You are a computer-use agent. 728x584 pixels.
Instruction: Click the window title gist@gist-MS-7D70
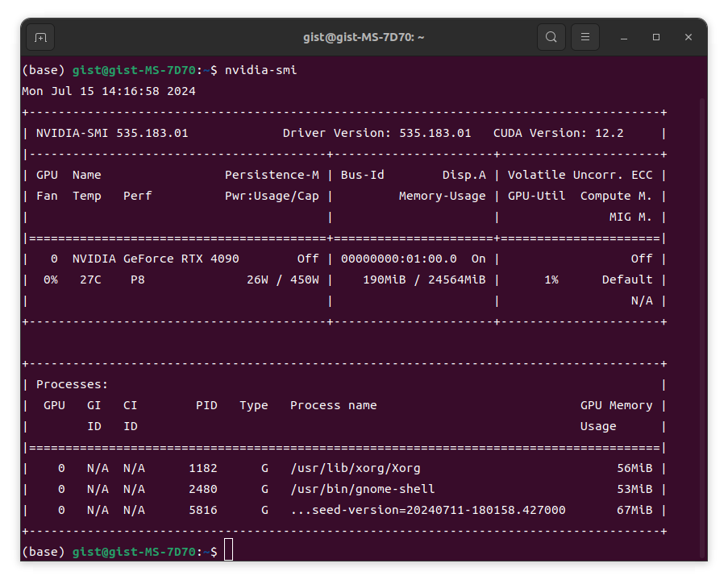tap(364, 37)
